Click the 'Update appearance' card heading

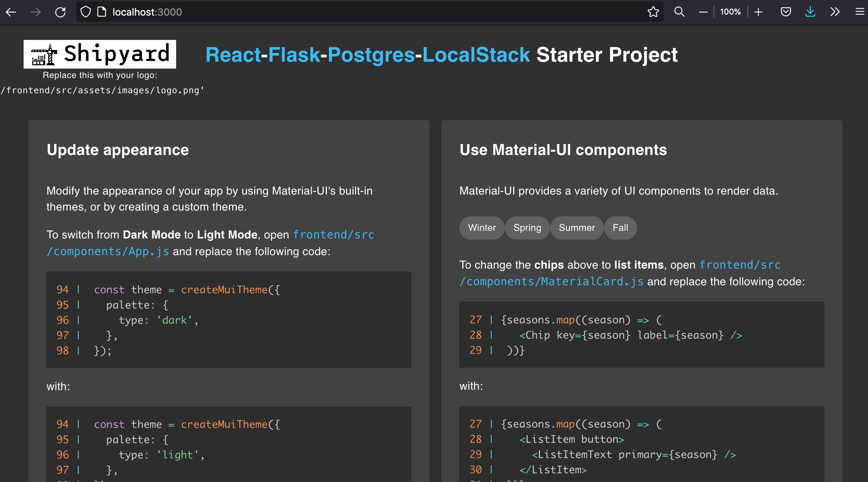(x=118, y=150)
